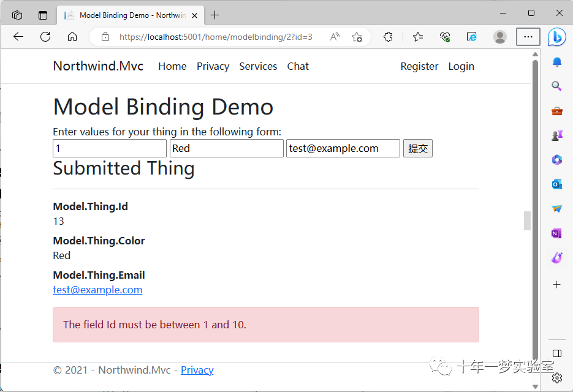Open sidebar settings gear

pyautogui.click(x=557, y=378)
